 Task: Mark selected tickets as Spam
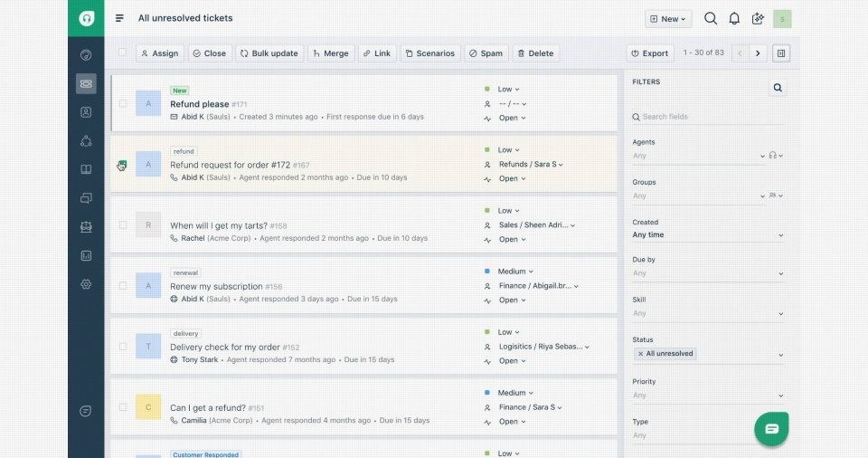click(x=486, y=53)
